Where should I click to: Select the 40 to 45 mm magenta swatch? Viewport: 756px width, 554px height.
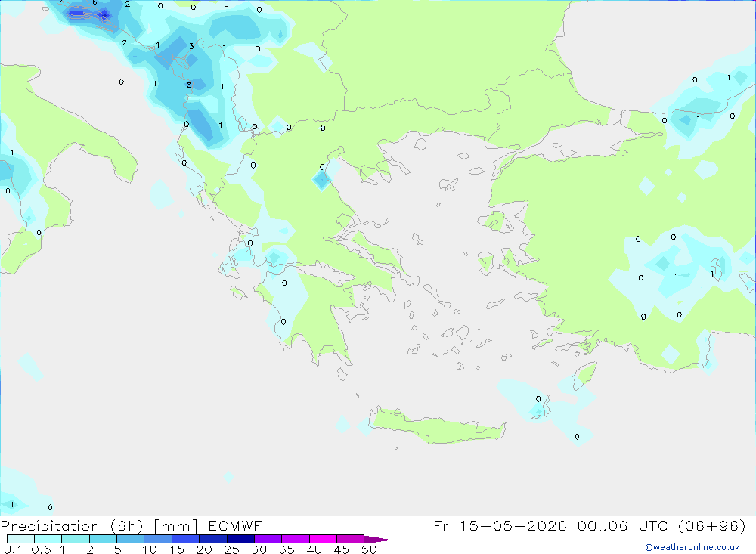click(x=323, y=539)
